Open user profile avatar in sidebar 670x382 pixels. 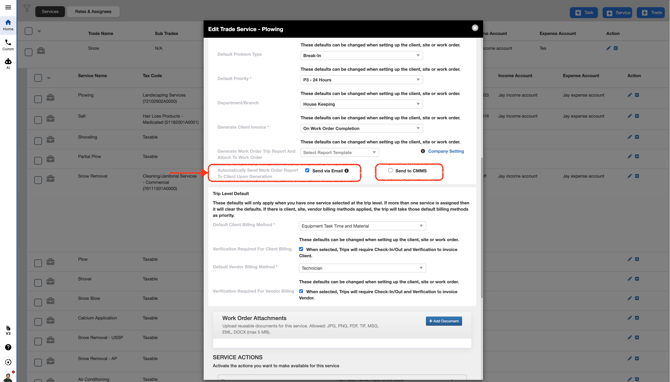pos(8,378)
